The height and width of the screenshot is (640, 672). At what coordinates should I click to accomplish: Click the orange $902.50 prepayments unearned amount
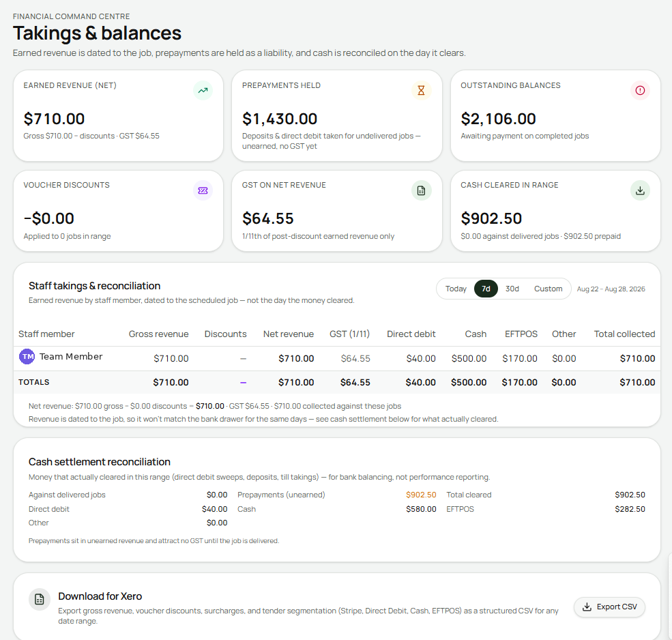[421, 495]
